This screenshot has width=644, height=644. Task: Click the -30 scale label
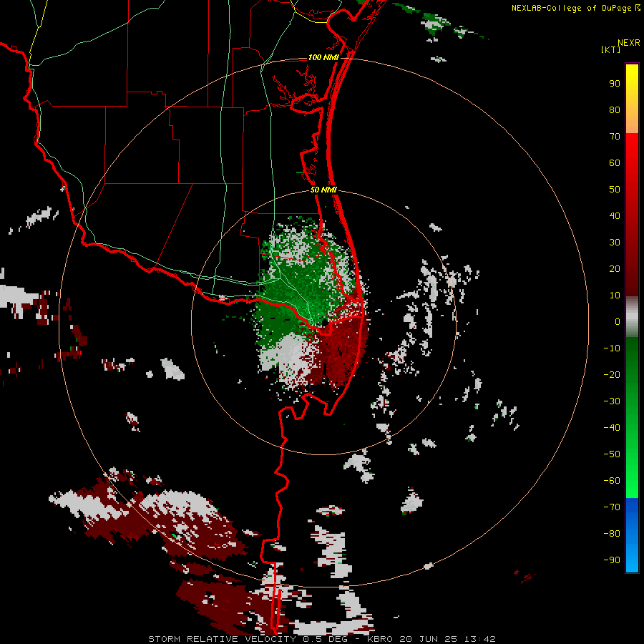tap(612, 401)
